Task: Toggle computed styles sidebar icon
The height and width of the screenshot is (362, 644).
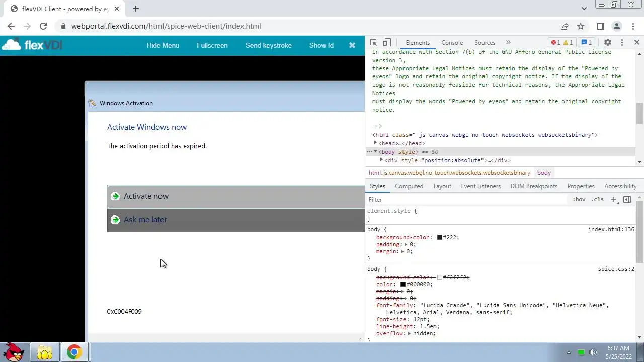Action: click(x=627, y=200)
